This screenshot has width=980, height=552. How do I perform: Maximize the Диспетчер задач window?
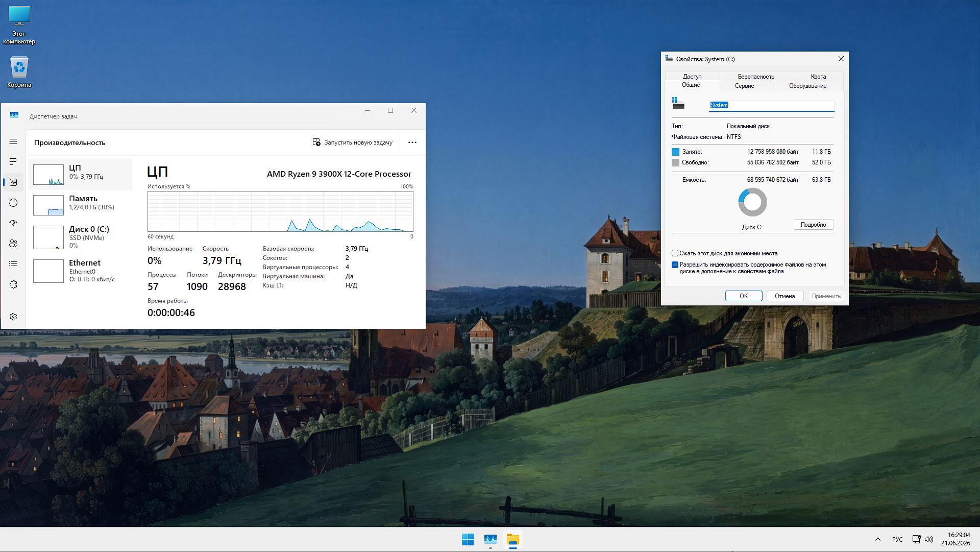(x=390, y=110)
